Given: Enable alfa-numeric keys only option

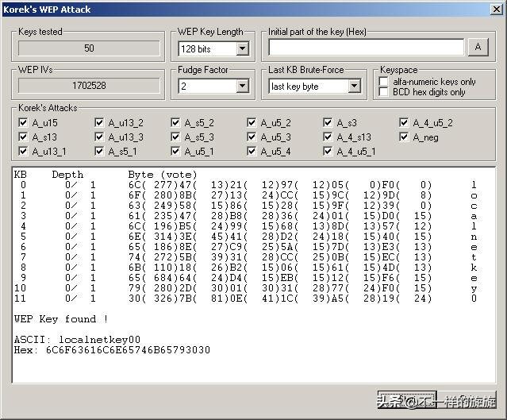Looking at the screenshot, I should [x=384, y=82].
